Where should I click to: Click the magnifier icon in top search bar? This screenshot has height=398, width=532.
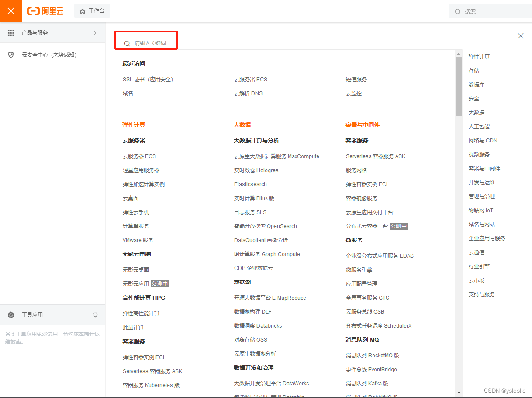(458, 11)
